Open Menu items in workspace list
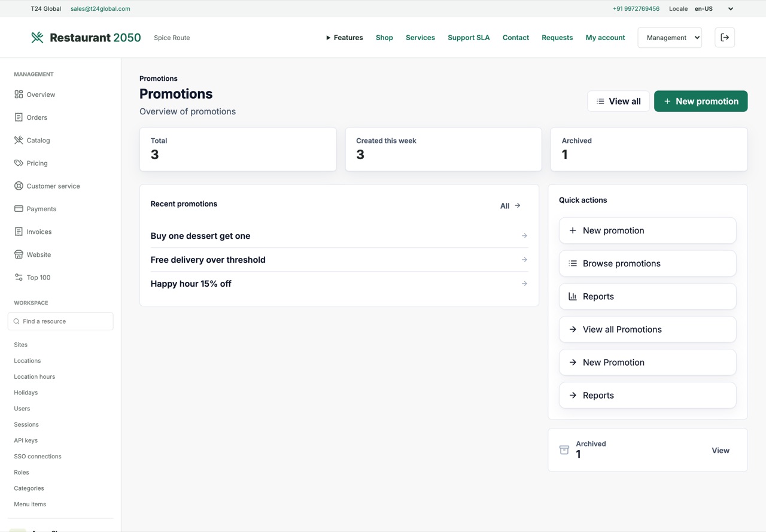Viewport: 766px width, 532px height. 30,504
